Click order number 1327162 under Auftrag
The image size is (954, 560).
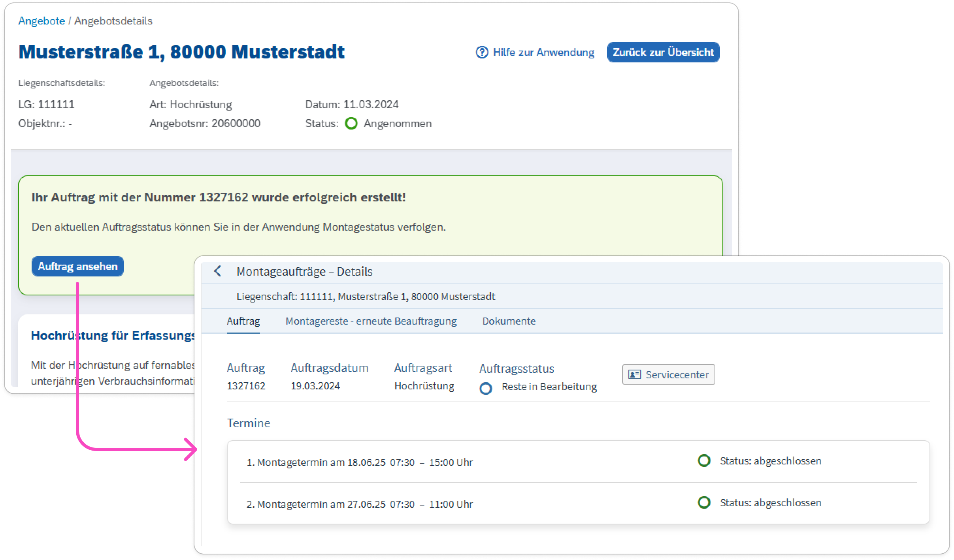246,386
